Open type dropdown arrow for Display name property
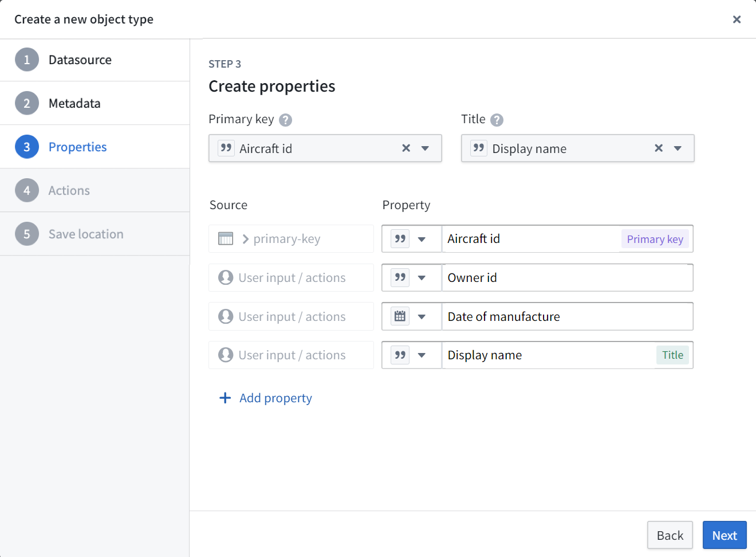756x557 pixels. [x=422, y=355]
